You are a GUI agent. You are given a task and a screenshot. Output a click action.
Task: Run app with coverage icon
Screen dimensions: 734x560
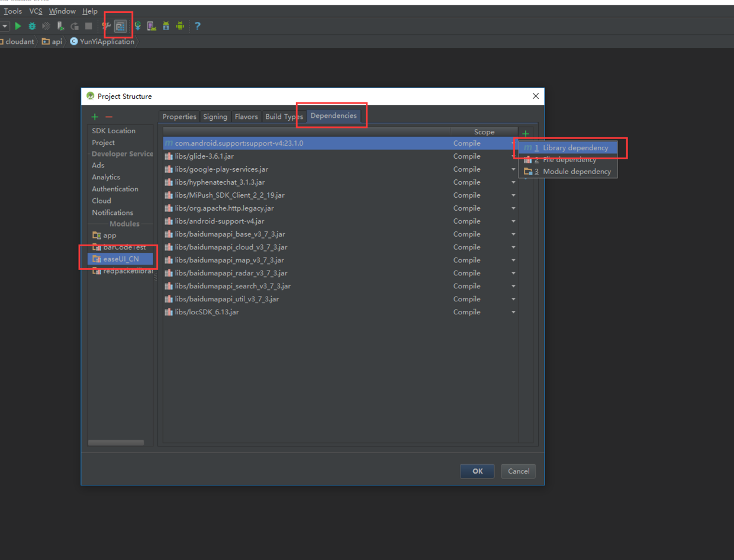pyautogui.click(x=46, y=26)
